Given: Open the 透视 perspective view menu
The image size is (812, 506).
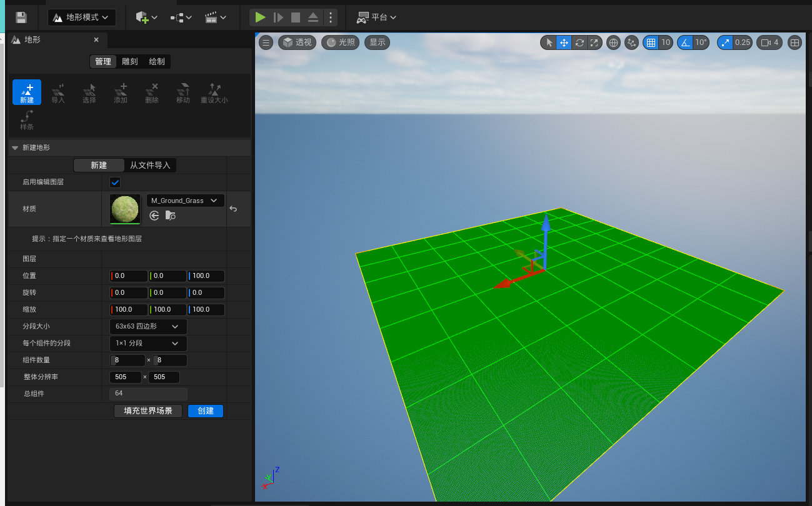Looking at the screenshot, I should [x=297, y=42].
